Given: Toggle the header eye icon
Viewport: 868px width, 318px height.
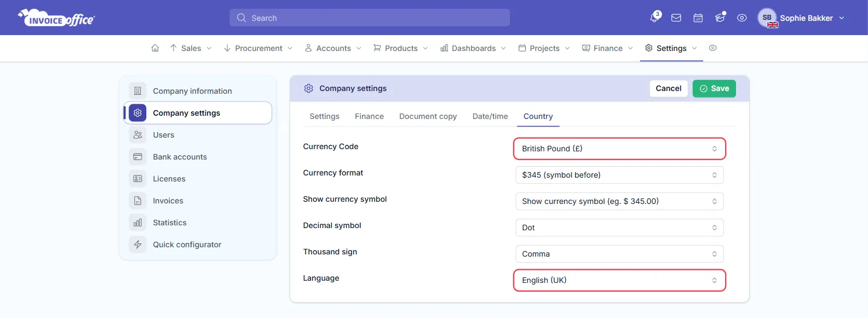Looking at the screenshot, I should point(742,18).
